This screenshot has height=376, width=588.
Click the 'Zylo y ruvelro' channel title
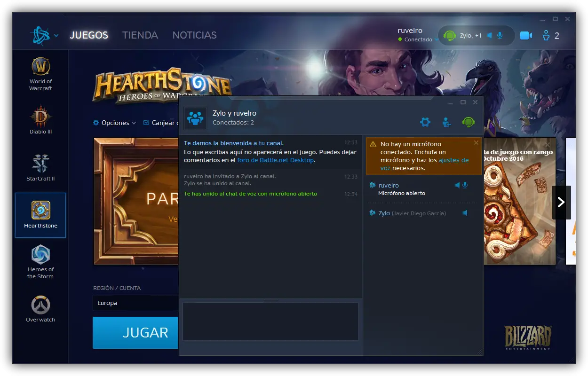coord(234,113)
